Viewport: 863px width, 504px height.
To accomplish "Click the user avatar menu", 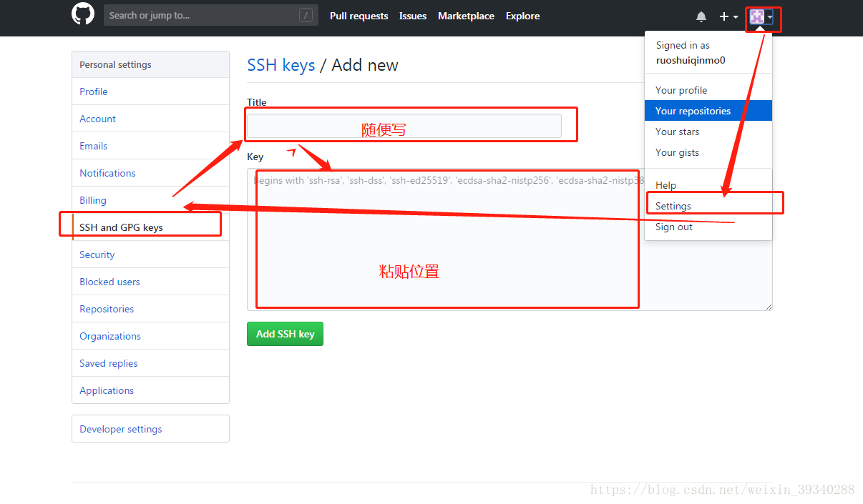I will pos(761,16).
